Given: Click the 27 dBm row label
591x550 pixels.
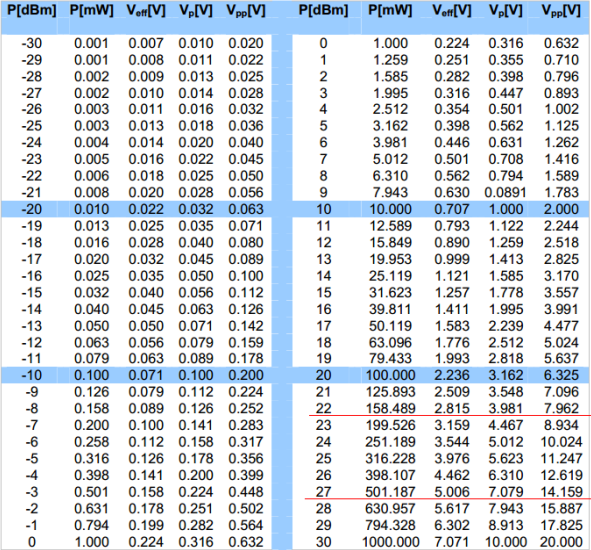Looking at the screenshot, I should [323, 492].
